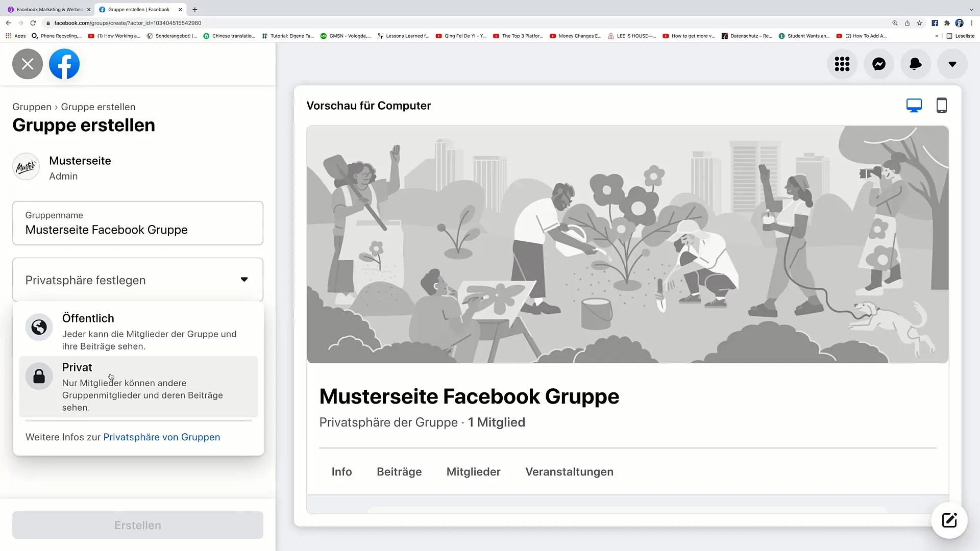Image resolution: width=980 pixels, height=551 pixels.
Task: Open Privatsphäre von Gruppen link
Action: click(161, 437)
